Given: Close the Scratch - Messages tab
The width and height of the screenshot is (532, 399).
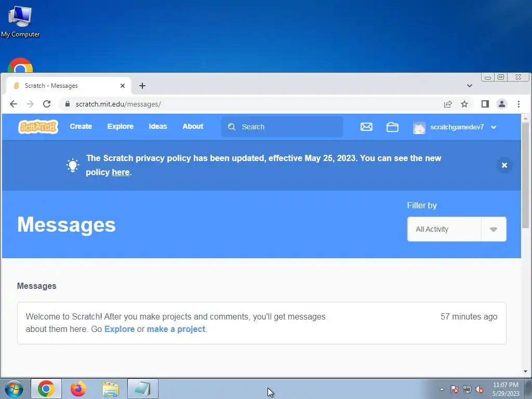Looking at the screenshot, I should (123, 86).
